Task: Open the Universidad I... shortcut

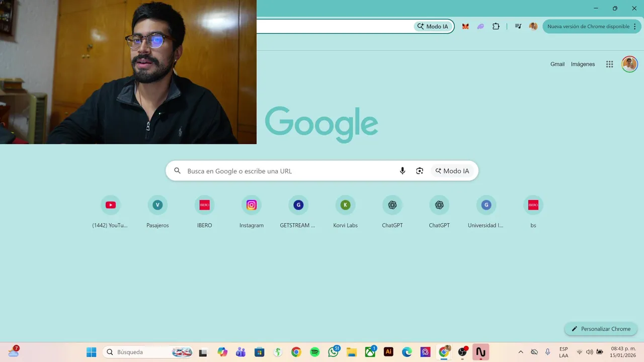Action: pos(486,212)
